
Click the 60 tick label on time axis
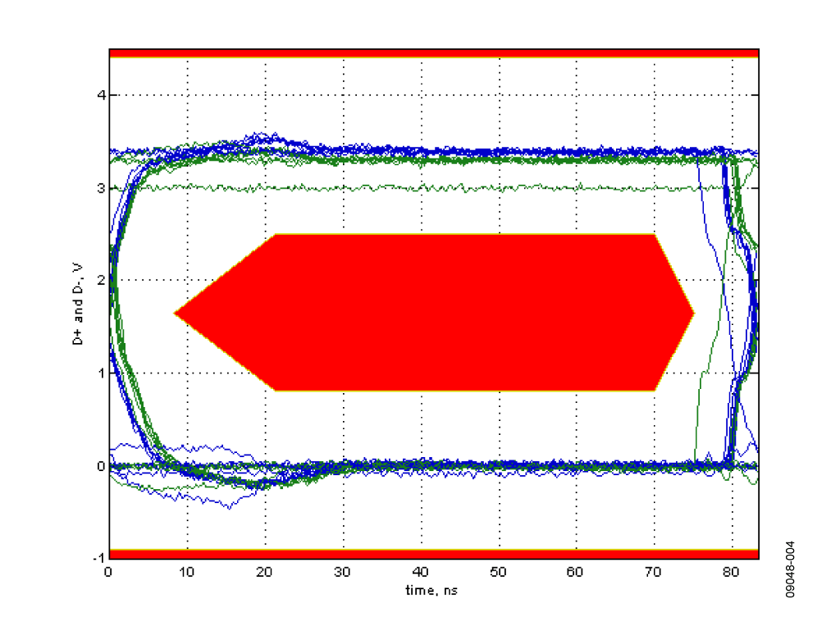tap(574, 572)
